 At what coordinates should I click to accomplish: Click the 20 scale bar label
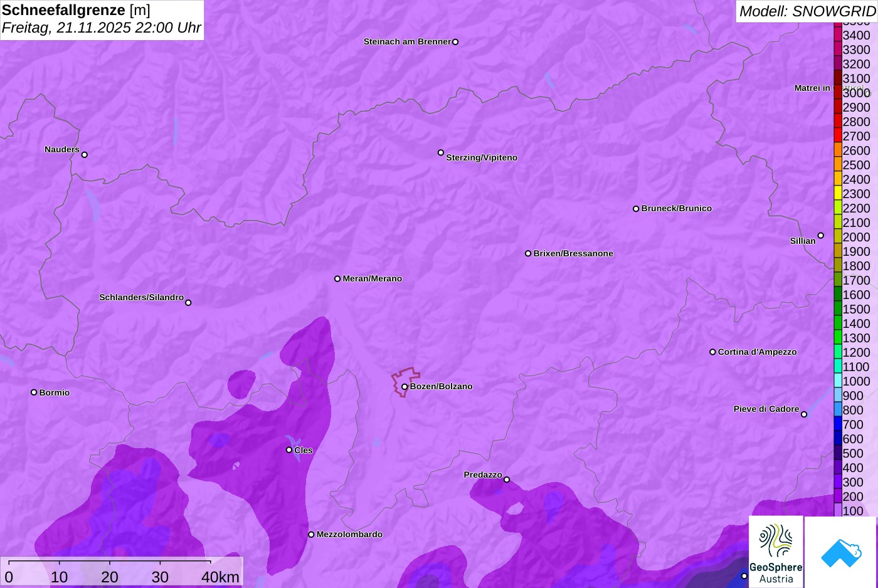[x=110, y=577]
